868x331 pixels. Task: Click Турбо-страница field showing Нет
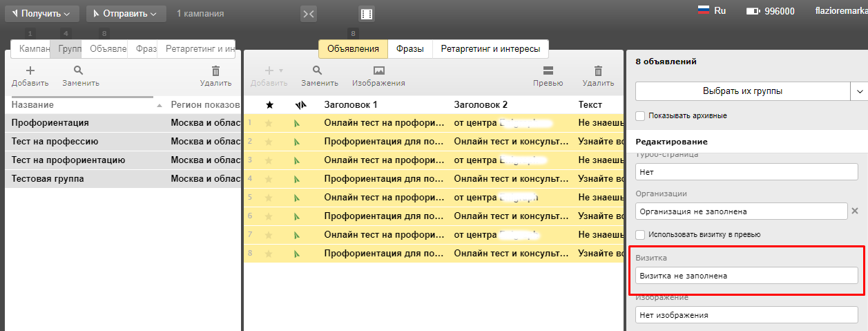click(x=746, y=171)
